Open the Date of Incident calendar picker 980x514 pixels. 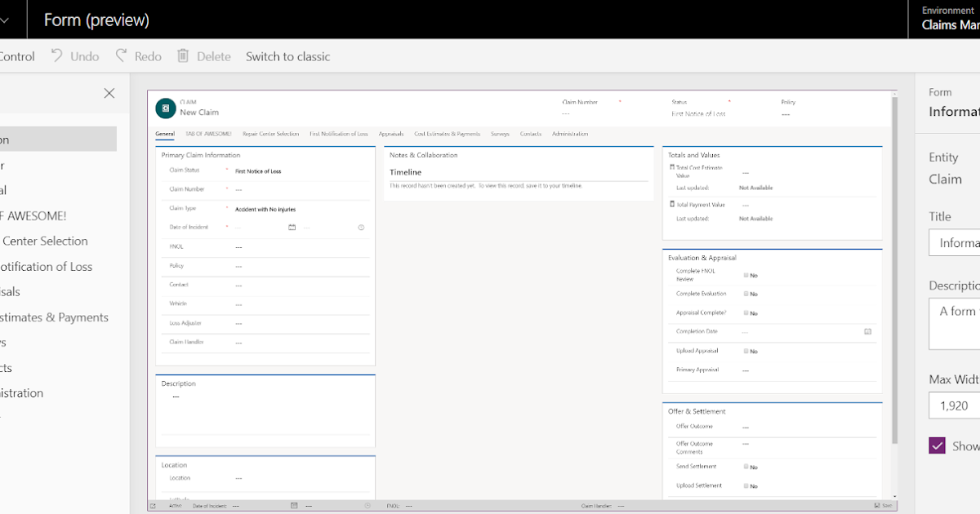click(x=292, y=228)
